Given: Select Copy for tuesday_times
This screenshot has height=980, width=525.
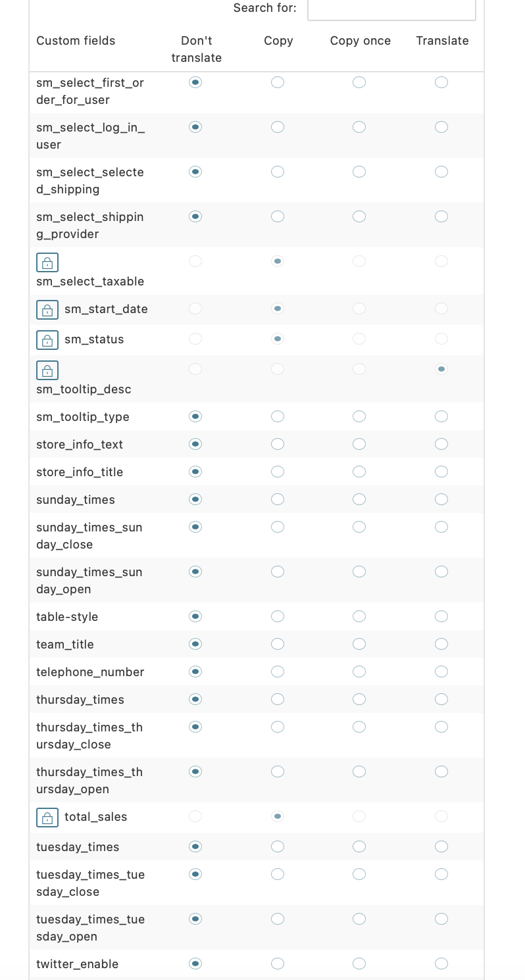Looking at the screenshot, I should coord(278,846).
